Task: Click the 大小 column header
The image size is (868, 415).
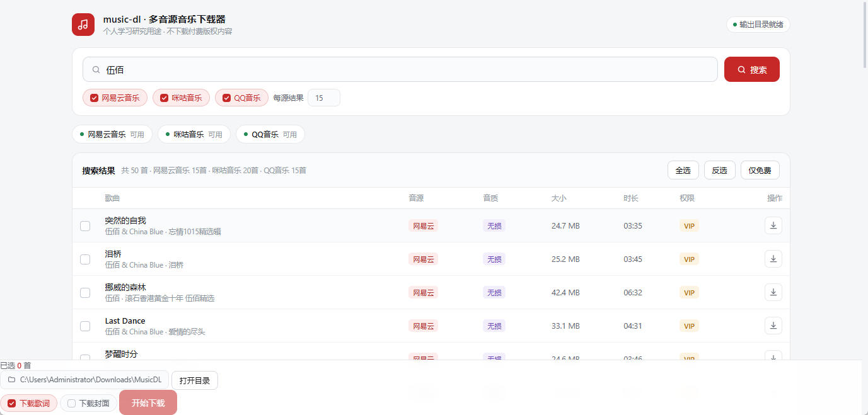Action: [558, 198]
